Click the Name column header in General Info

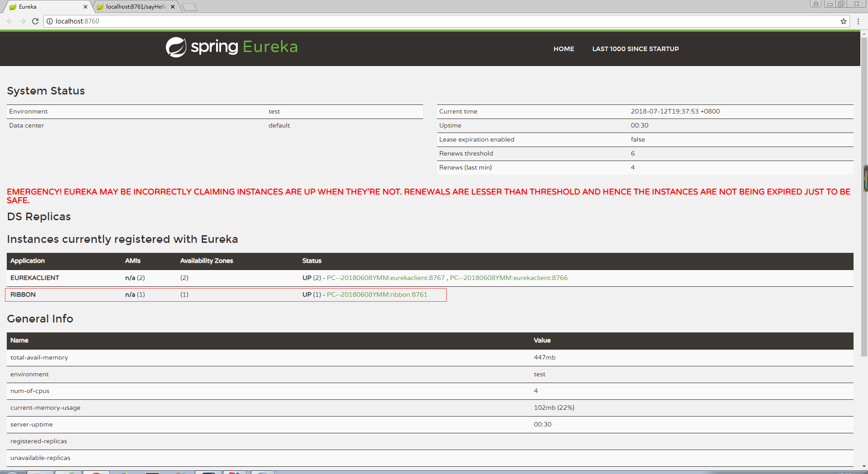click(19, 341)
